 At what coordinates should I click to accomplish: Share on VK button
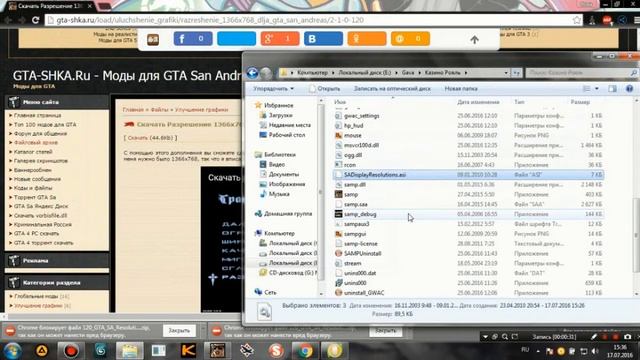pyautogui.click(x=323, y=39)
